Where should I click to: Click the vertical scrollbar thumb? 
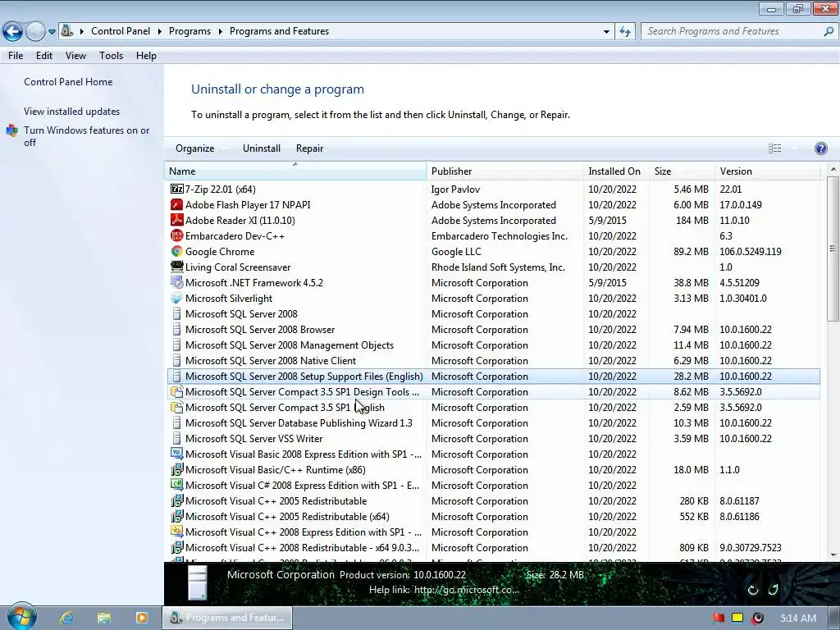833,249
